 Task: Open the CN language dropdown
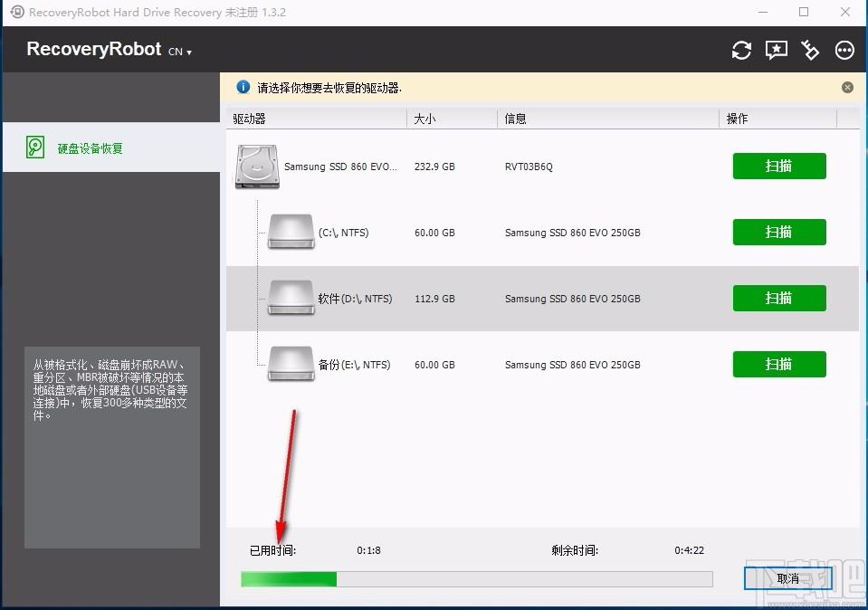(x=180, y=52)
